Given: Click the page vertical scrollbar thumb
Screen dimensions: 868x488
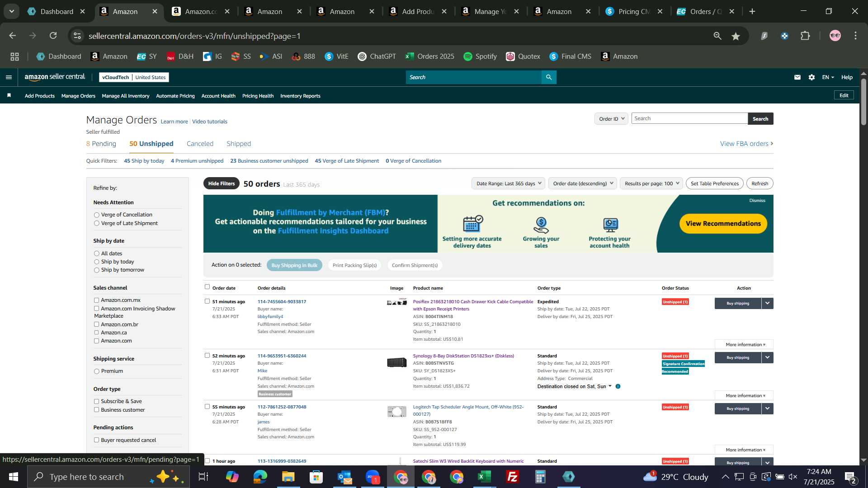Looking at the screenshot, I should coord(863,102).
